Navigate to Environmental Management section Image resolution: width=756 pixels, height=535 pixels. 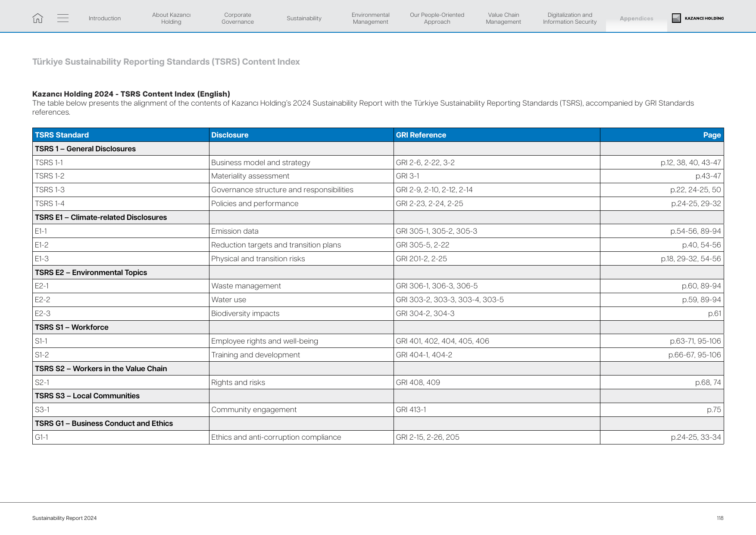click(370, 18)
